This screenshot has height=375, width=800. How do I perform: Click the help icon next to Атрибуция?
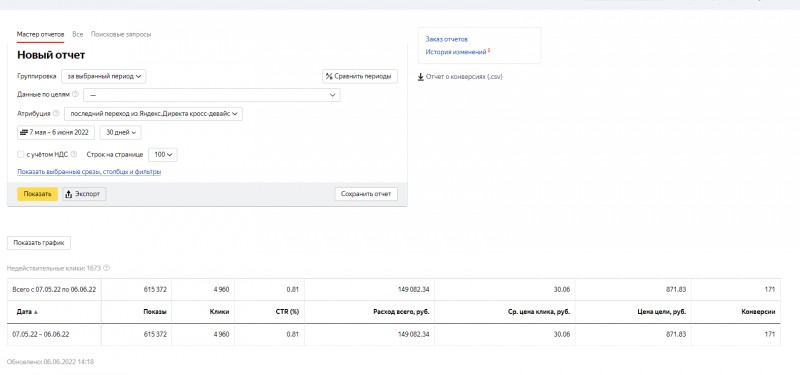pos(56,114)
